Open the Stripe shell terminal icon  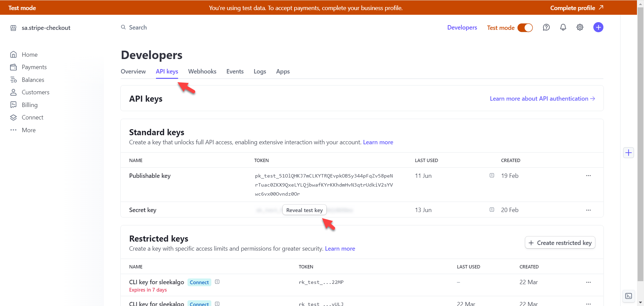pyautogui.click(x=629, y=296)
